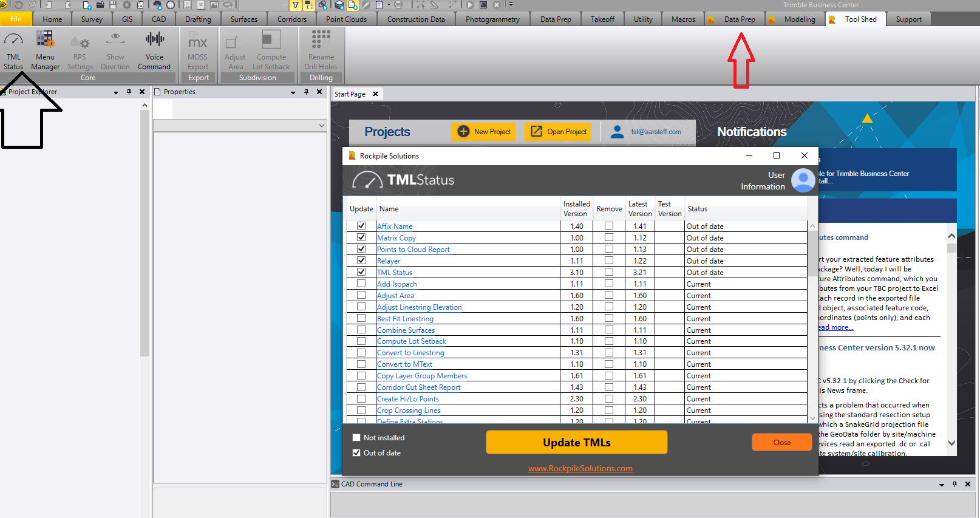Pin the Project Explorer panel
Viewport: 980px width, 518px height.
coord(129,92)
